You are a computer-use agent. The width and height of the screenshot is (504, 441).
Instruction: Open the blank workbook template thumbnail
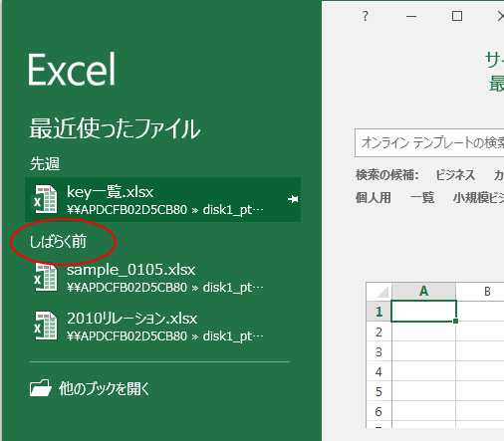click(x=435, y=355)
